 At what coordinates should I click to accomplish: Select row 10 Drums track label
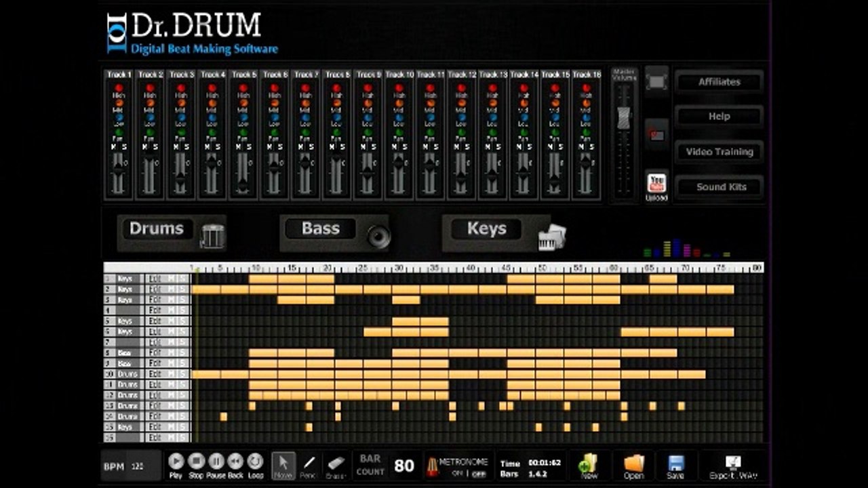coord(128,374)
